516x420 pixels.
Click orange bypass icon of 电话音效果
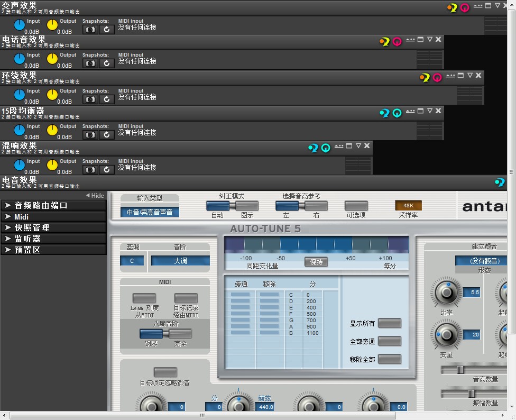tap(385, 42)
